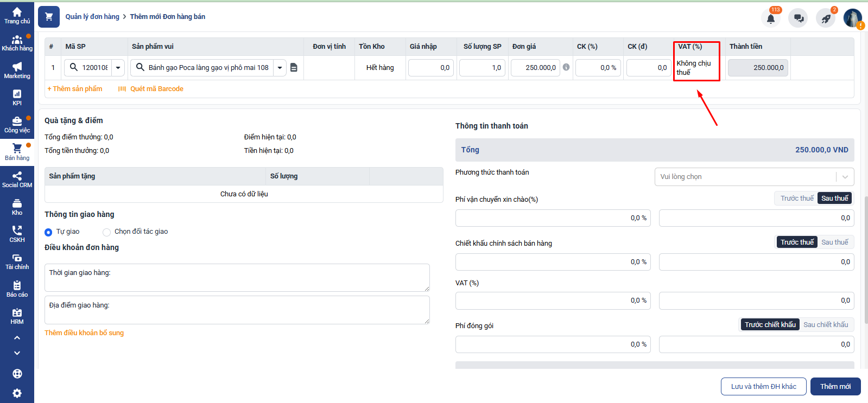868x403 pixels.
Task: Expand the Mã SP code dropdown
Action: pos(118,68)
